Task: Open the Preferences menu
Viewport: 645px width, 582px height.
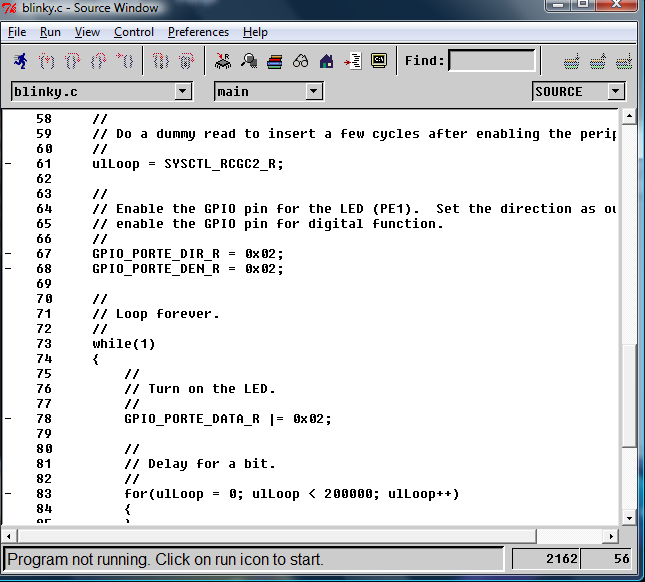Action: pyautogui.click(x=198, y=32)
